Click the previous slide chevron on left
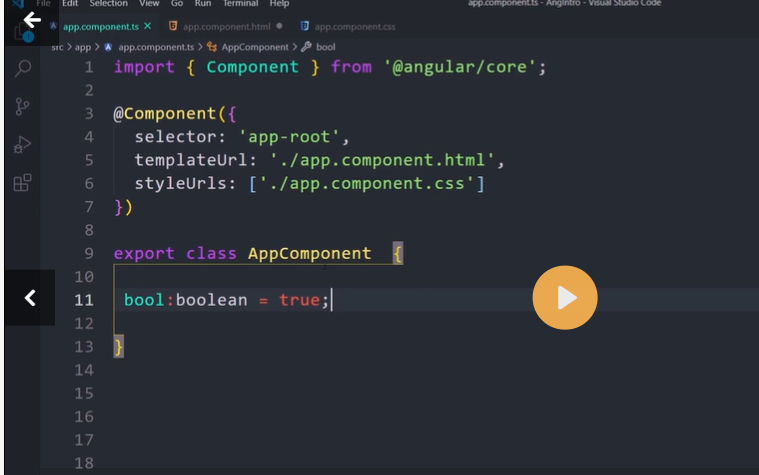This screenshot has height=475, width=759. [30, 298]
